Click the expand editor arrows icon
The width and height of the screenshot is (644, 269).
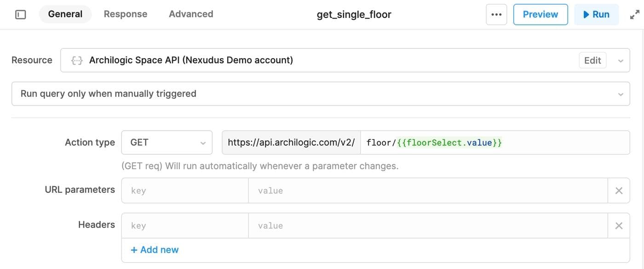click(634, 14)
